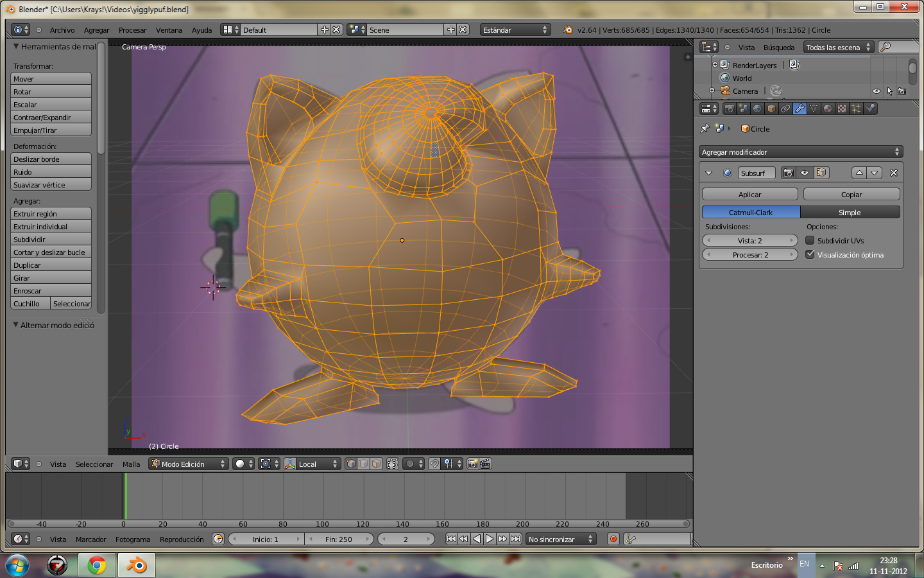Screen dimensions: 924x578
Task: Toggle Subsurf modifier viewport visibility eye
Action: [804, 173]
